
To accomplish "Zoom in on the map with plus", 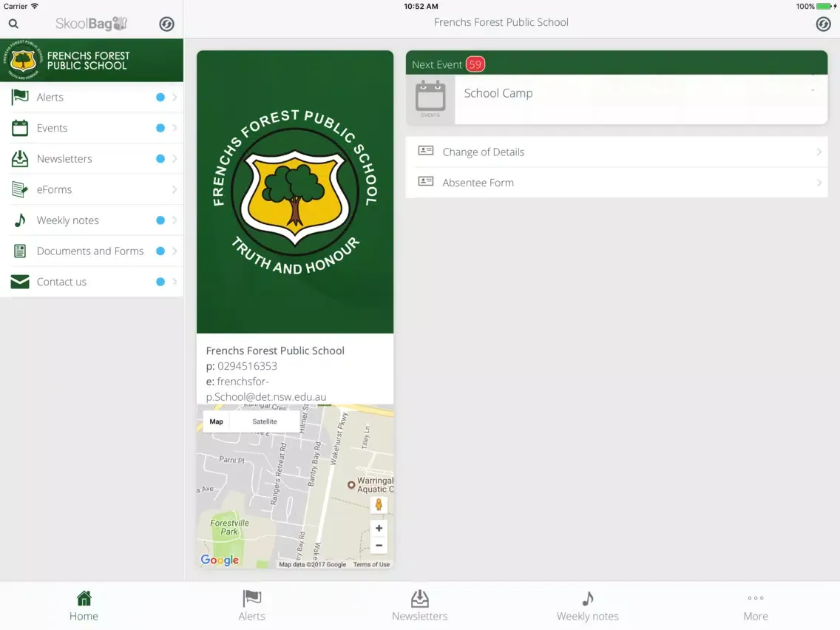I will pyautogui.click(x=379, y=528).
